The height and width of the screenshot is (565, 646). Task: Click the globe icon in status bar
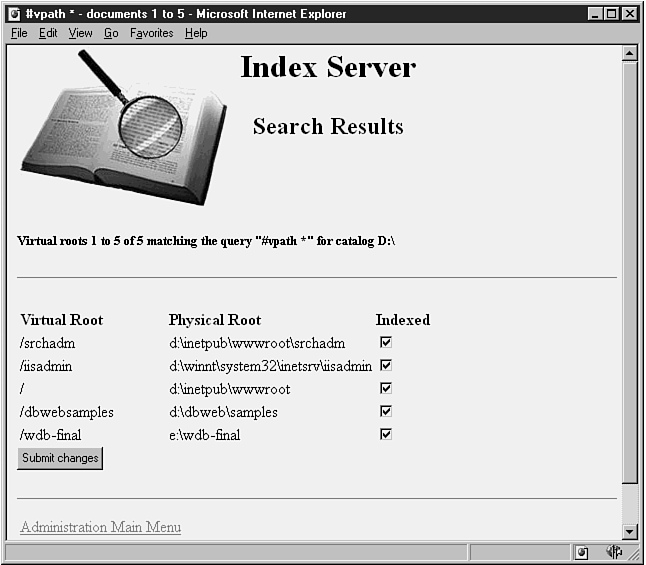pos(613,553)
